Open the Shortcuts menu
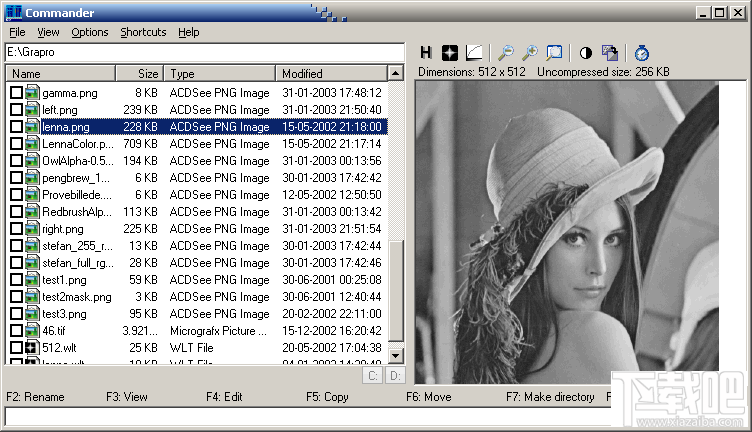752x432 pixels. coord(143,32)
